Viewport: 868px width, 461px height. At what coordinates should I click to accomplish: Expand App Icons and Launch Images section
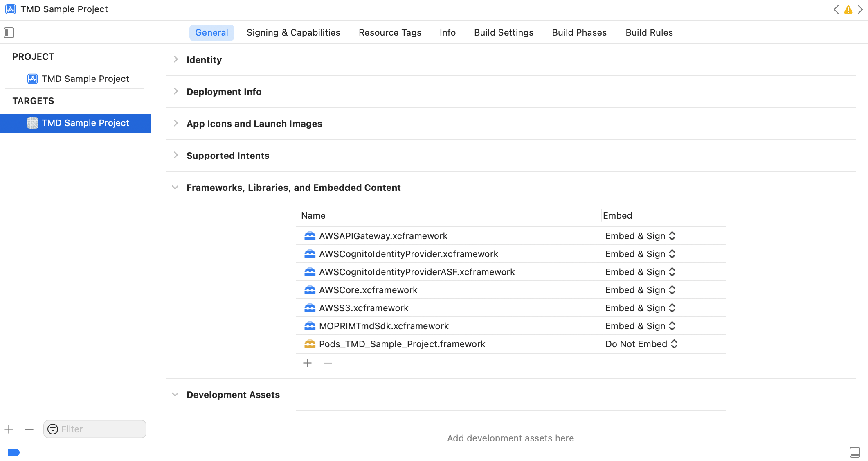pyautogui.click(x=175, y=123)
